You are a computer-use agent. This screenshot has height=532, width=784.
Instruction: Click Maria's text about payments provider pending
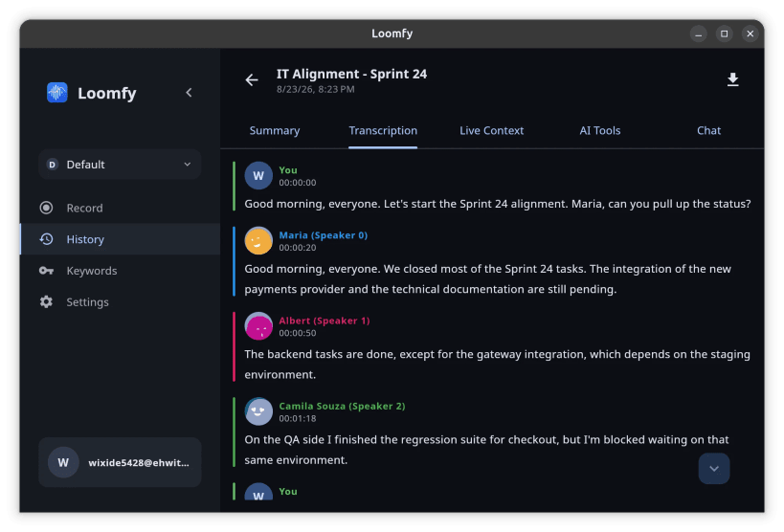[x=487, y=279]
